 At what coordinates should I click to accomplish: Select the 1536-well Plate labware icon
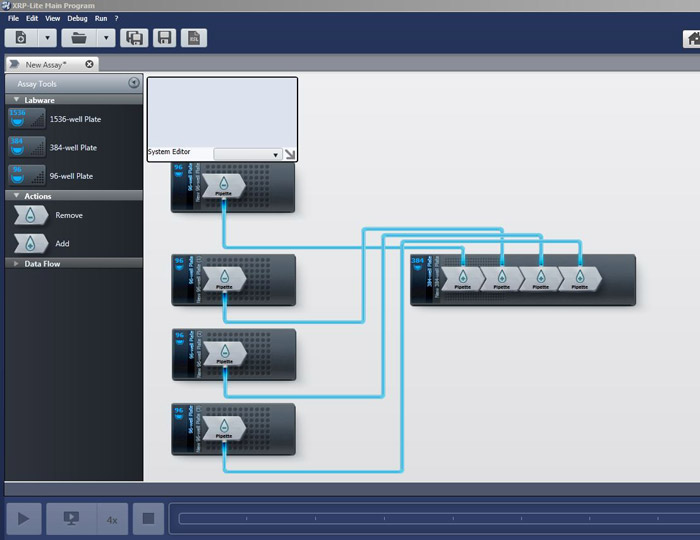27,119
